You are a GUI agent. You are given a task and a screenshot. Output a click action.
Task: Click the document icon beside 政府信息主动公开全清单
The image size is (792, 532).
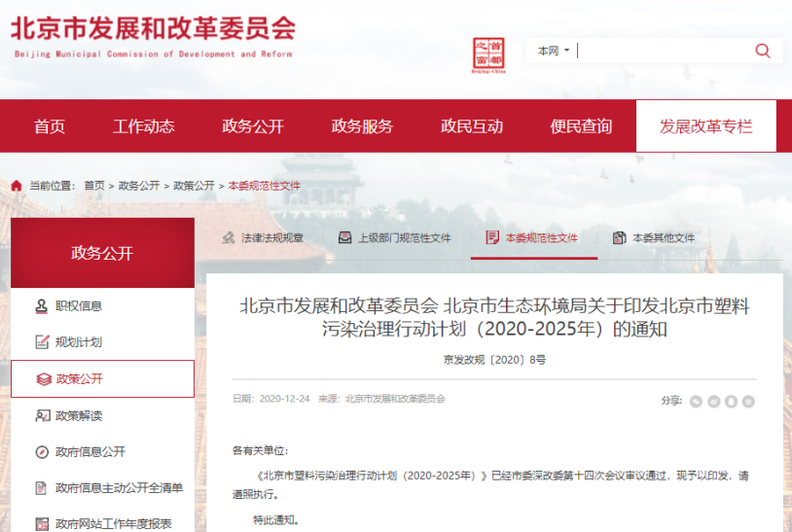[x=41, y=488]
